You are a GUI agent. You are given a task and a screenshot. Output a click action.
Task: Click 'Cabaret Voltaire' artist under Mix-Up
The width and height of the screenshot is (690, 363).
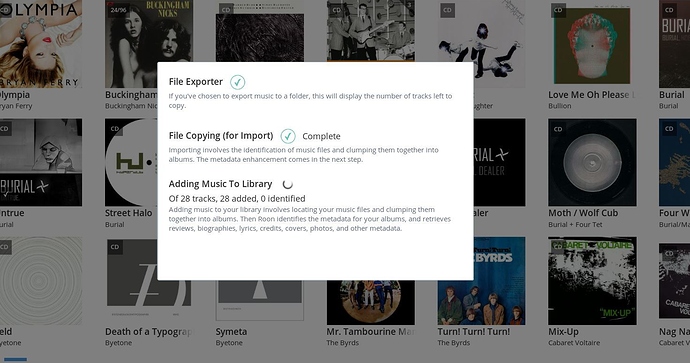click(x=574, y=343)
